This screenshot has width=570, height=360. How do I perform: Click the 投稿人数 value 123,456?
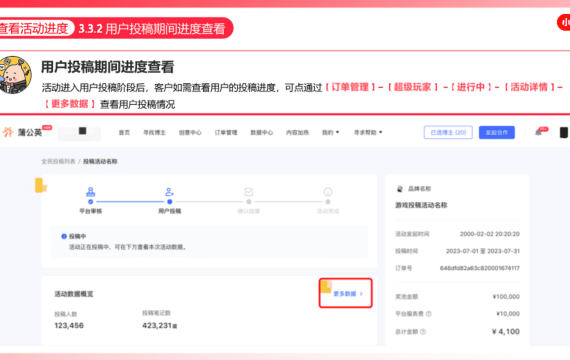tap(69, 325)
